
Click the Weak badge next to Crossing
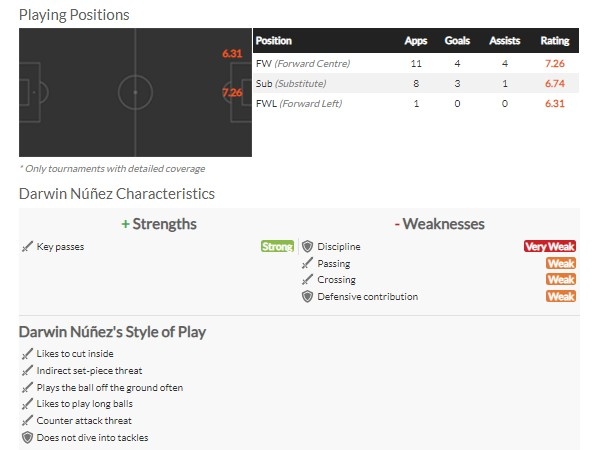pyautogui.click(x=561, y=280)
